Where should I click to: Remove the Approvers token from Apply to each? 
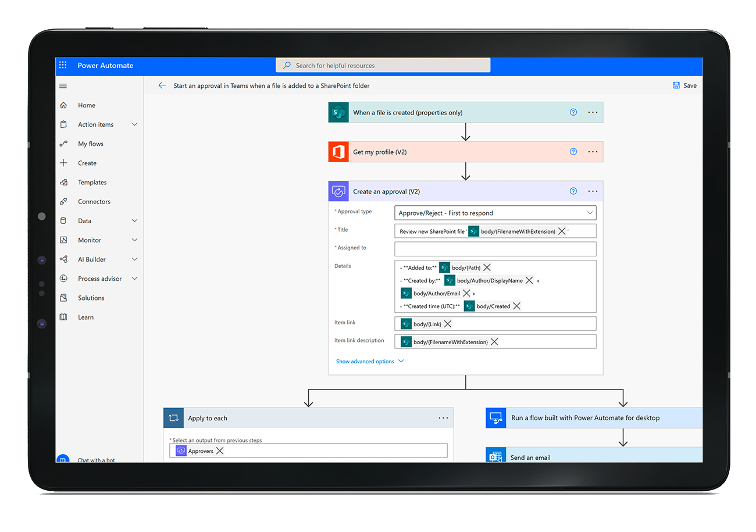(220, 451)
